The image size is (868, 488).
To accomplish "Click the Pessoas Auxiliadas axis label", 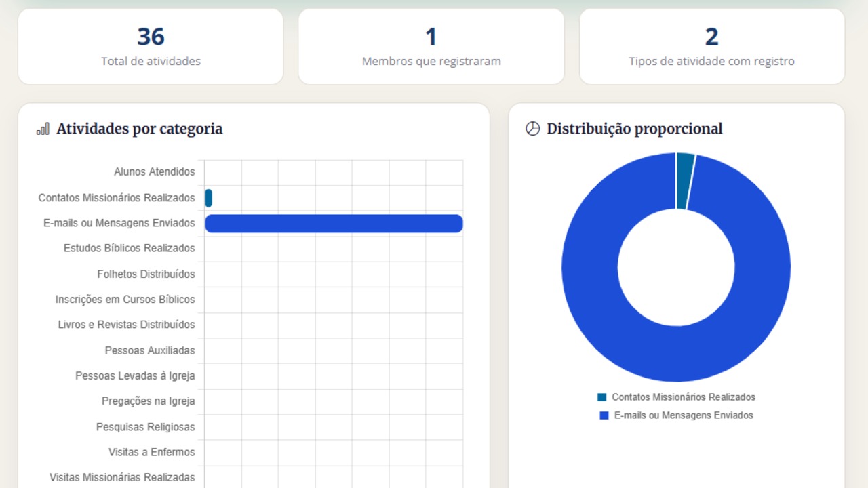I will click(150, 350).
